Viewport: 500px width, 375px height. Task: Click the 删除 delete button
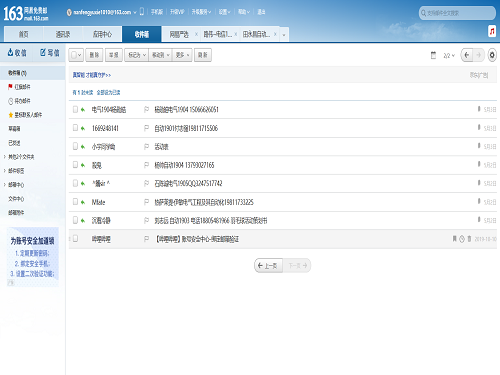coord(94,55)
